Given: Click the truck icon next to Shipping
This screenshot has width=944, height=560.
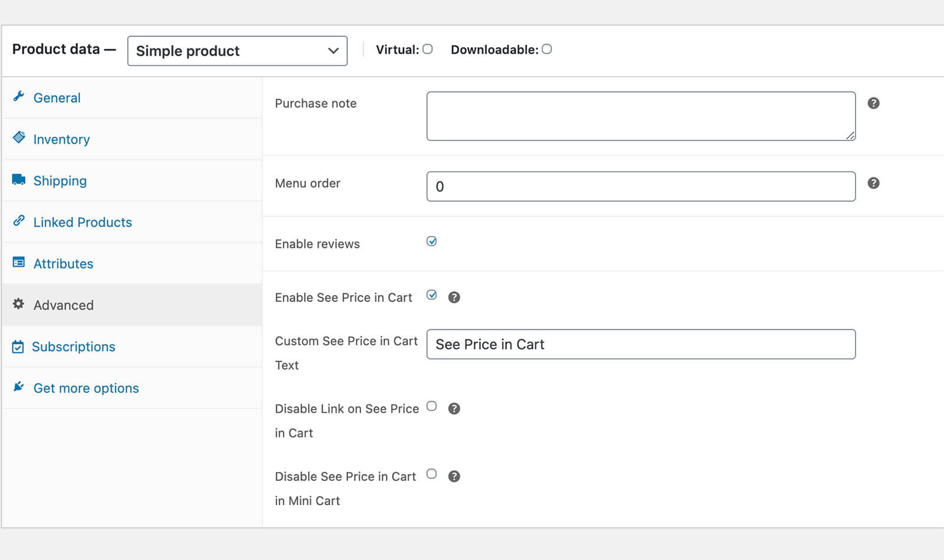Looking at the screenshot, I should click(19, 179).
